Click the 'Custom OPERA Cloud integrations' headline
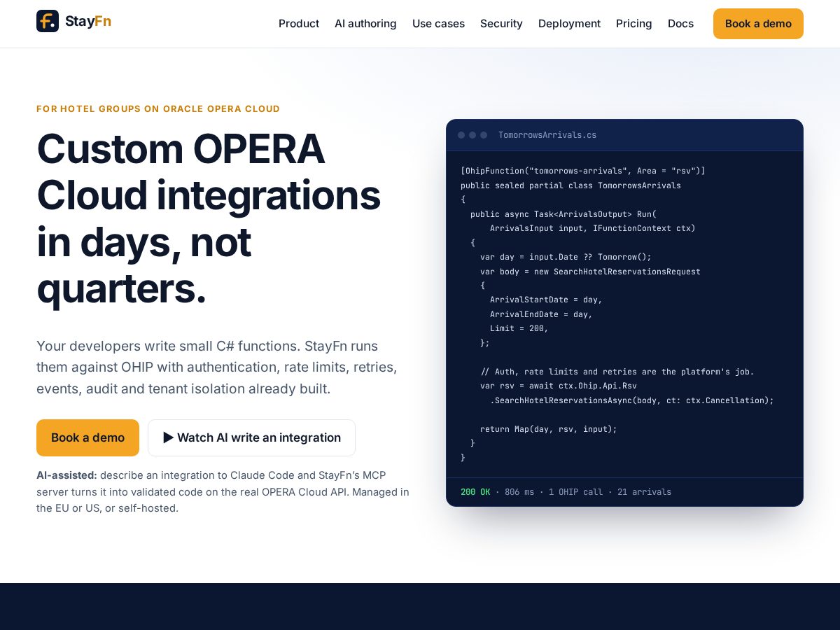This screenshot has height=630, width=840. click(209, 218)
